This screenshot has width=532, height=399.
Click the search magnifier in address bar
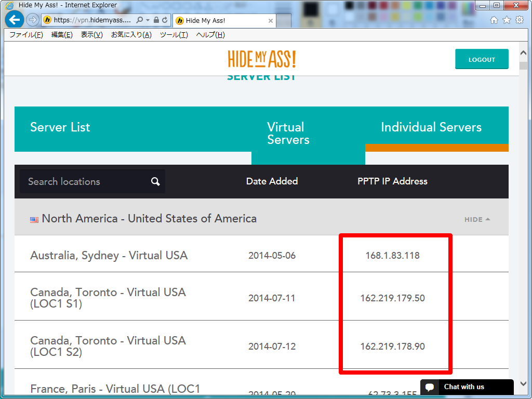[139, 20]
